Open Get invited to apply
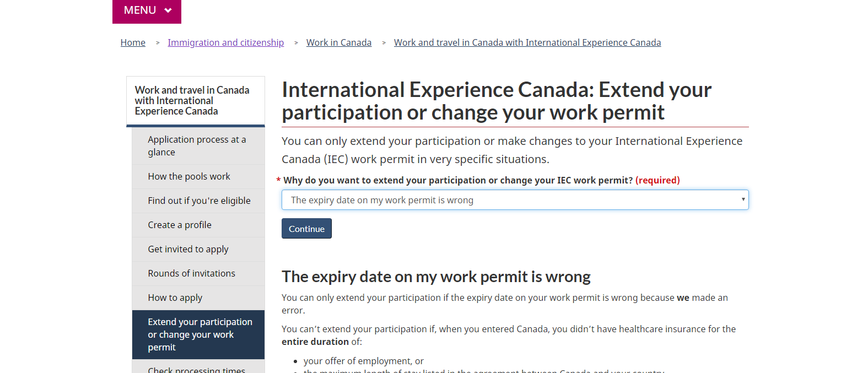 pyautogui.click(x=198, y=249)
